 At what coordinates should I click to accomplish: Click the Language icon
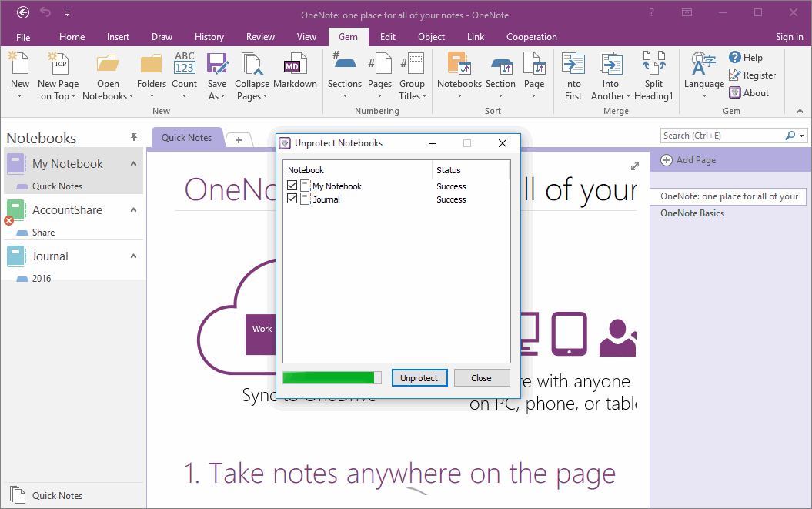coord(703,63)
